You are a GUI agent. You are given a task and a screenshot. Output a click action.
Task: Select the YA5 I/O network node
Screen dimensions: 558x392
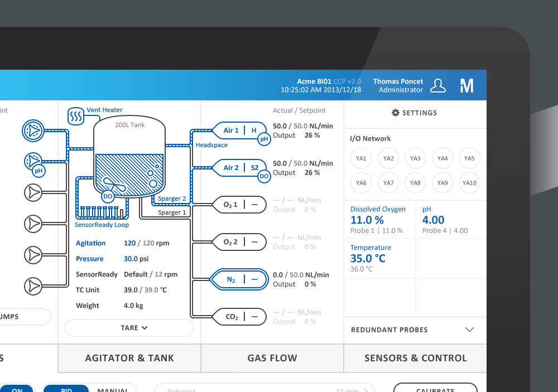(x=469, y=158)
